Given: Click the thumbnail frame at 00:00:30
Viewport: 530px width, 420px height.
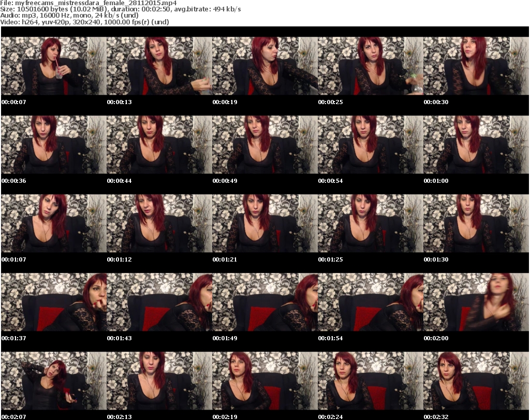Looking at the screenshot, I should (x=476, y=66).
